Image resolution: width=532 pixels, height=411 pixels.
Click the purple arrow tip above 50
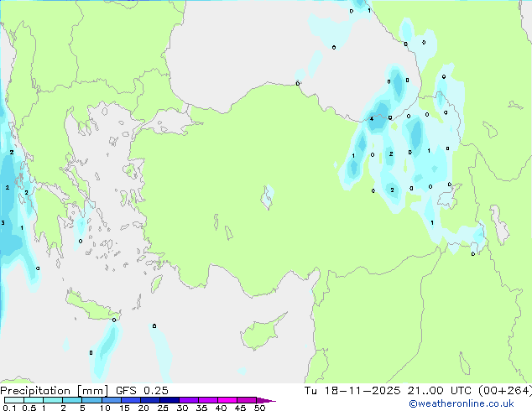click(265, 400)
